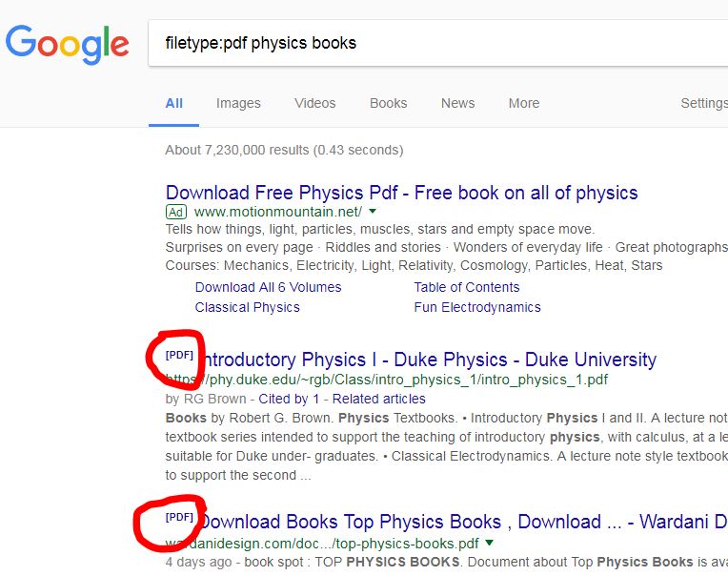728x576 pixels.
Task: Expand the dropdown arrow beside motionmountain.net URL
Action: [373, 212]
